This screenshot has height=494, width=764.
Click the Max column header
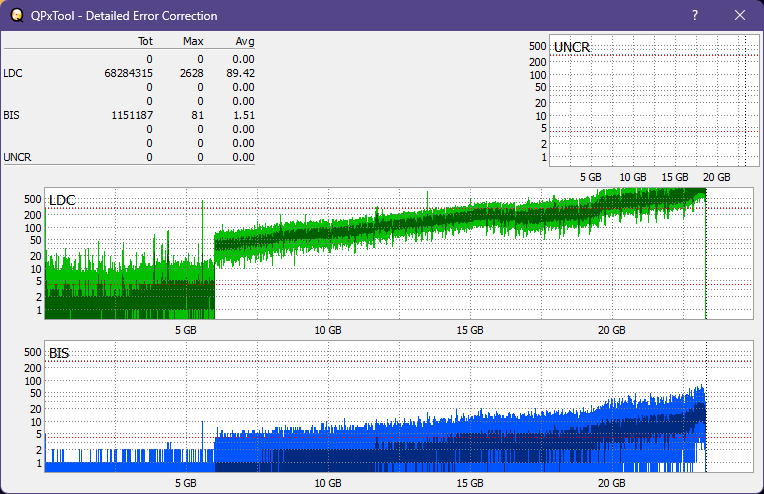193,41
